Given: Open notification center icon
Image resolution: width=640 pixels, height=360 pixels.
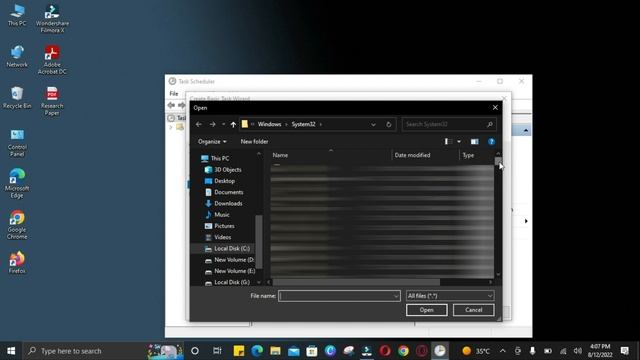Looking at the screenshot, I should pyautogui.click(x=624, y=351).
